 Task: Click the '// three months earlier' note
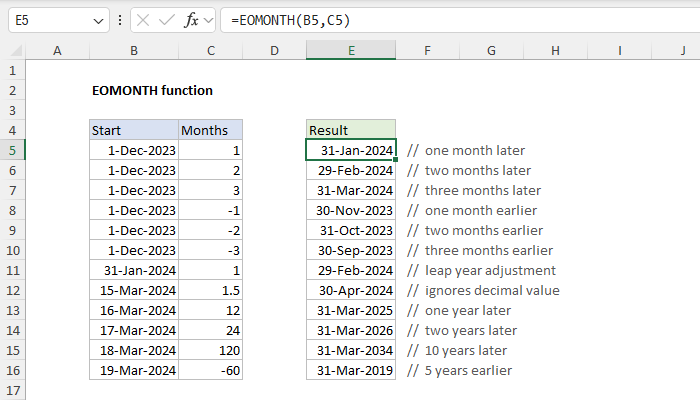pyautogui.click(x=480, y=250)
